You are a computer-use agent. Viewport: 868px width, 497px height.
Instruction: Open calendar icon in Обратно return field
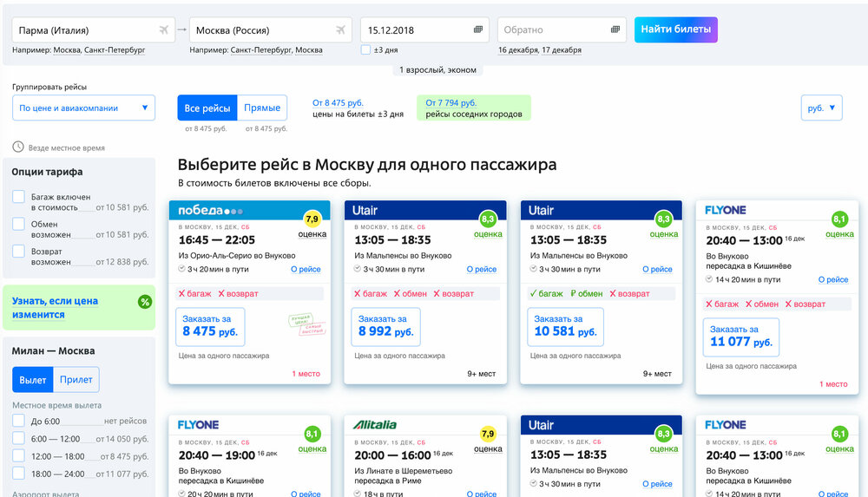(x=615, y=29)
